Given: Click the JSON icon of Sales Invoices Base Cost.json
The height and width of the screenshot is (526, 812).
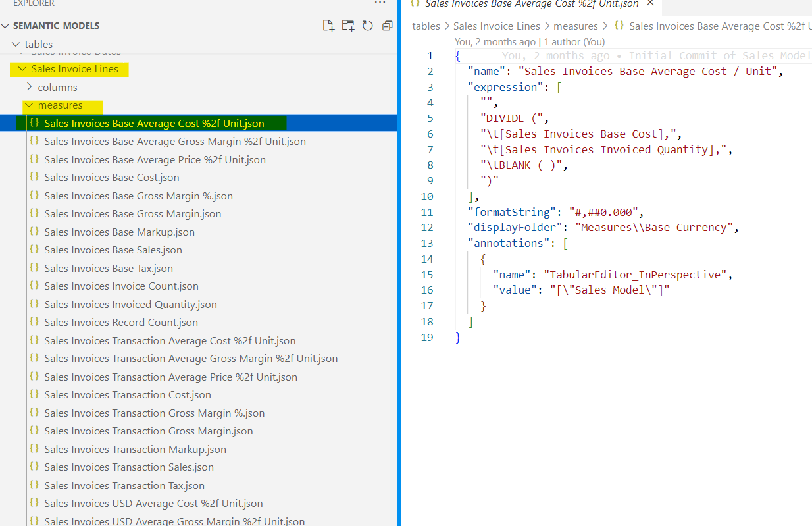Looking at the screenshot, I should pyautogui.click(x=34, y=177).
